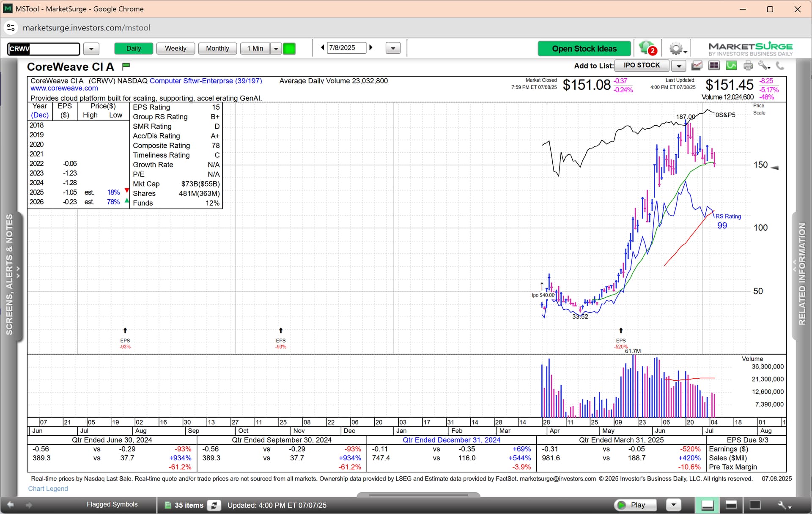Click the Composite Rating 78 row
This screenshot has width=812, height=514.
point(176,146)
